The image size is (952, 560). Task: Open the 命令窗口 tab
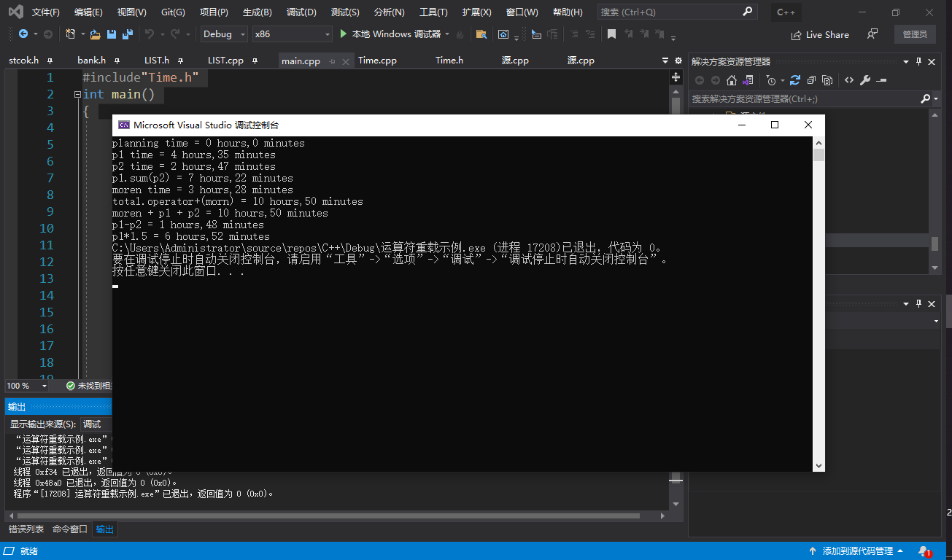coord(70,529)
